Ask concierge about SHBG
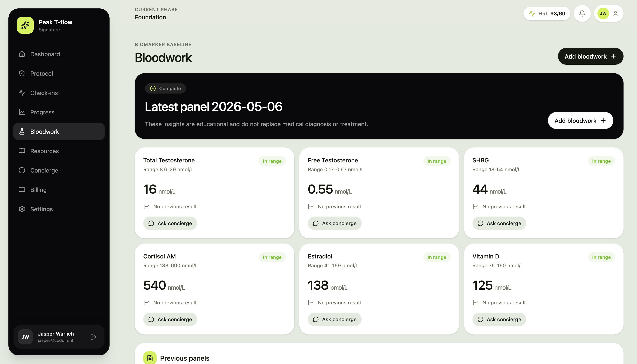Viewport: 637px width, 364px height. tap(499, 223)
